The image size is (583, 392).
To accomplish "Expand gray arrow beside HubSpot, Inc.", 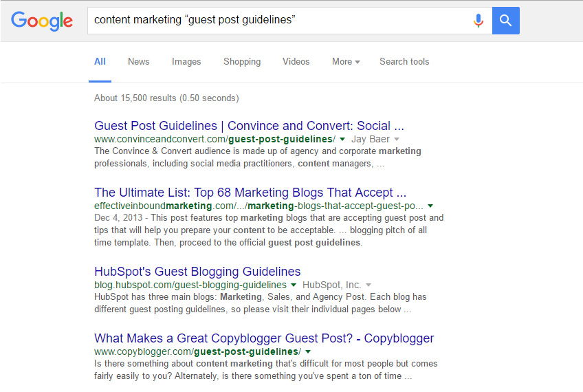I will pos(368,285).
